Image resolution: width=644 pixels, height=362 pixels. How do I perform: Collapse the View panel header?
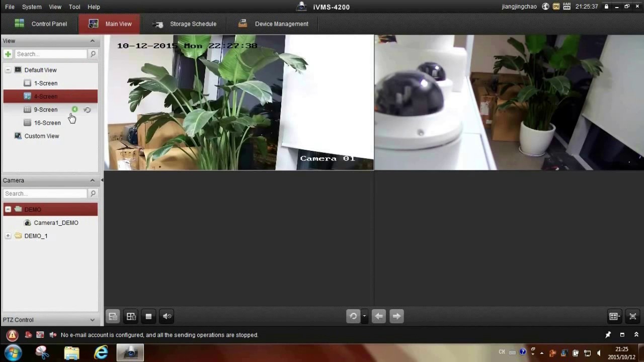[x=92, y=41]
